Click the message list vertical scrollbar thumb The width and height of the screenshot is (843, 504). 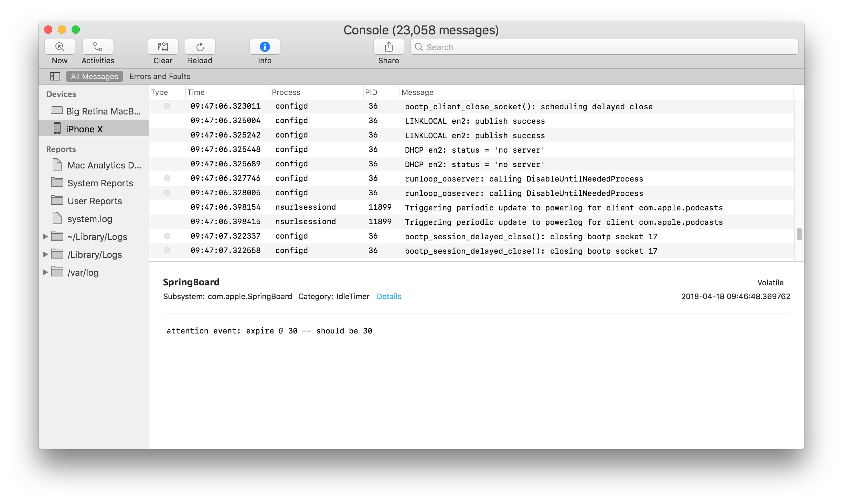tap(800, 234)
